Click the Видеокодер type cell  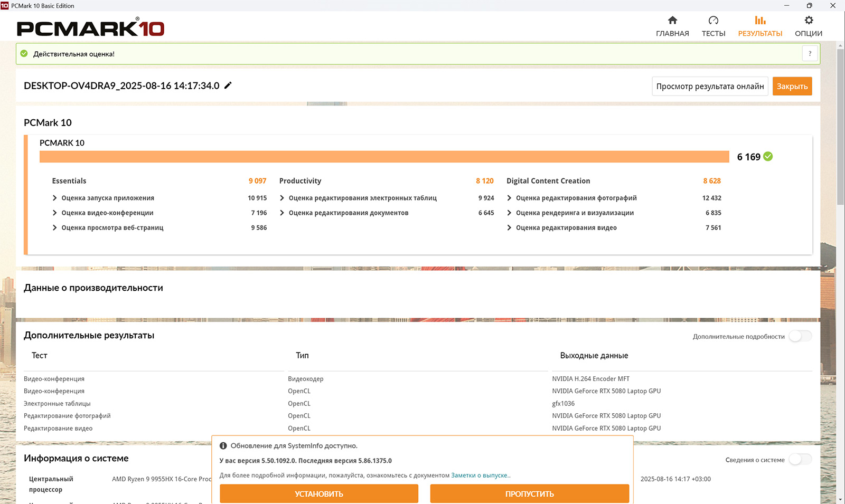point(306,379)
